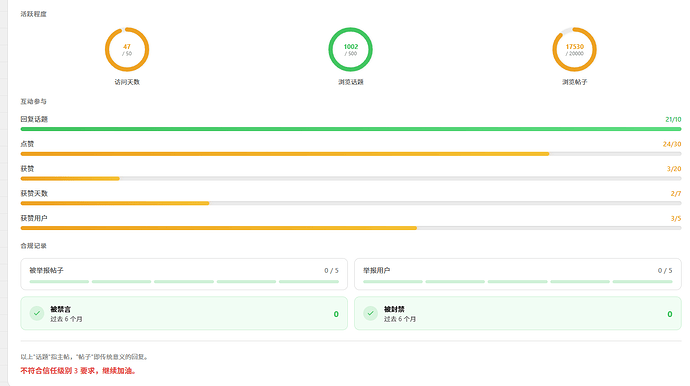Click the 3/5 value for 获赞用户

point(676,218)
